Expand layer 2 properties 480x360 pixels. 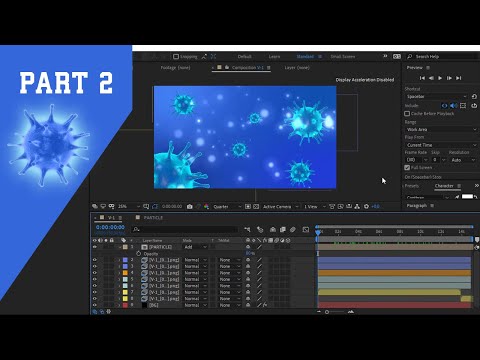click(x=119, y=260)
